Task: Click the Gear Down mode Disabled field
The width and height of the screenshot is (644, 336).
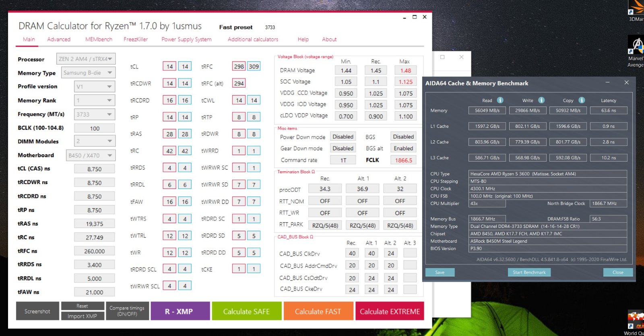Action: (343, 148)
